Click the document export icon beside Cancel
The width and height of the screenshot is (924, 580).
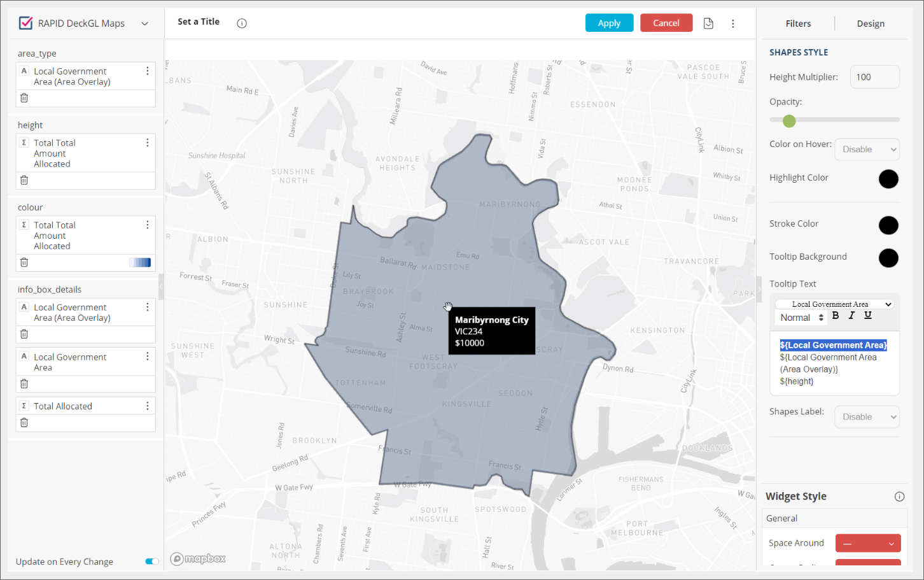pos(708,24)
